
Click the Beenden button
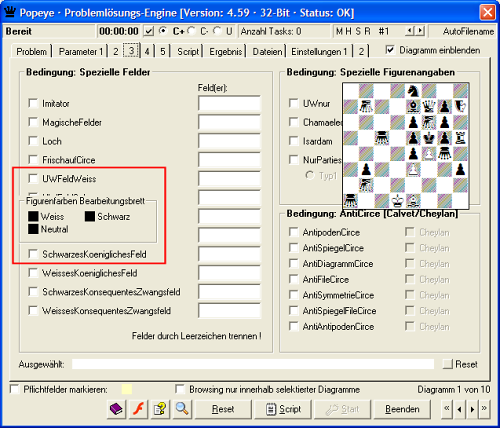402,409
